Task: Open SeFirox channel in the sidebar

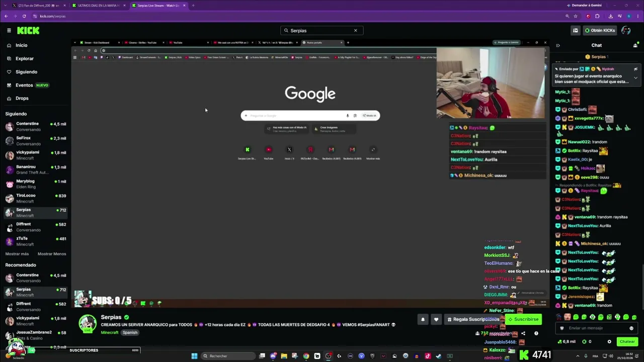Action: pyautogui.click(x=35, y=141)
